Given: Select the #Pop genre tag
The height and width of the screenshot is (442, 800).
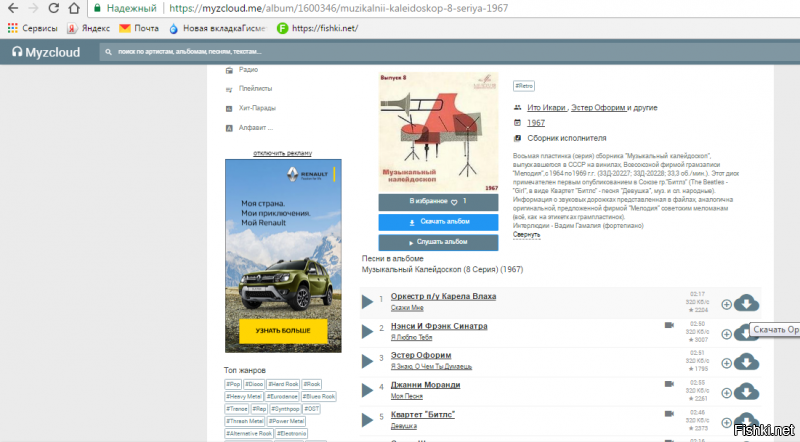Looking at the screenshot, I should [233, 384].
